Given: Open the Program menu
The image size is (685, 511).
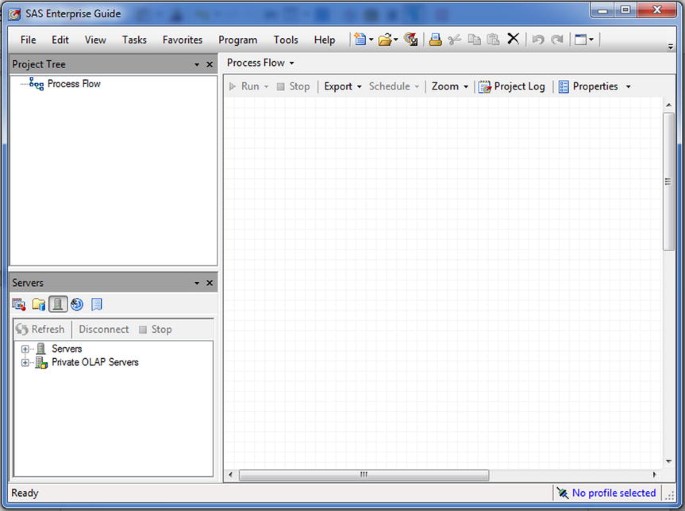Looking at the screenshot, I should (237, 40).
